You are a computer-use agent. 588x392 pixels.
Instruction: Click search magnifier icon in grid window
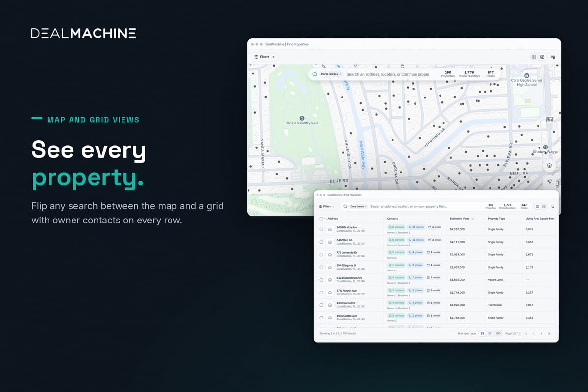click(x=345, y=207)
